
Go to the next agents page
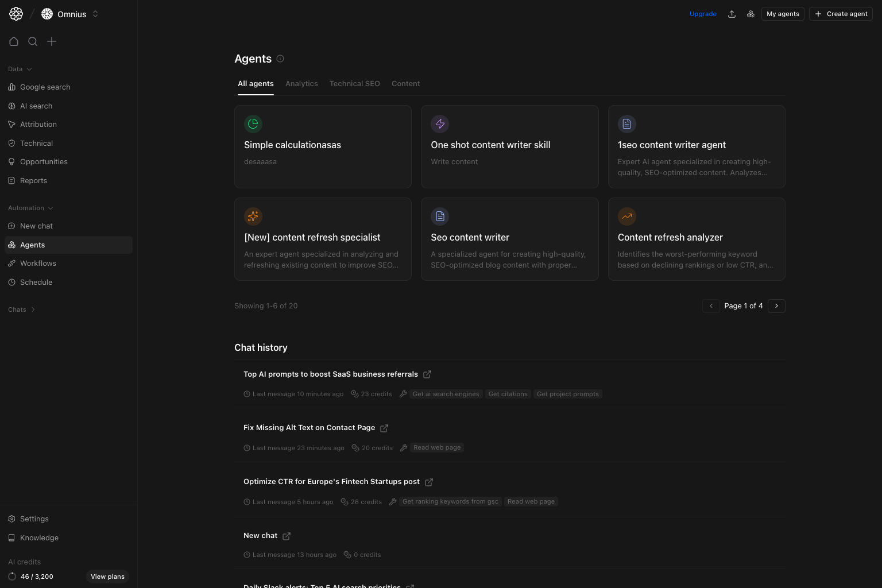[776, 306]
